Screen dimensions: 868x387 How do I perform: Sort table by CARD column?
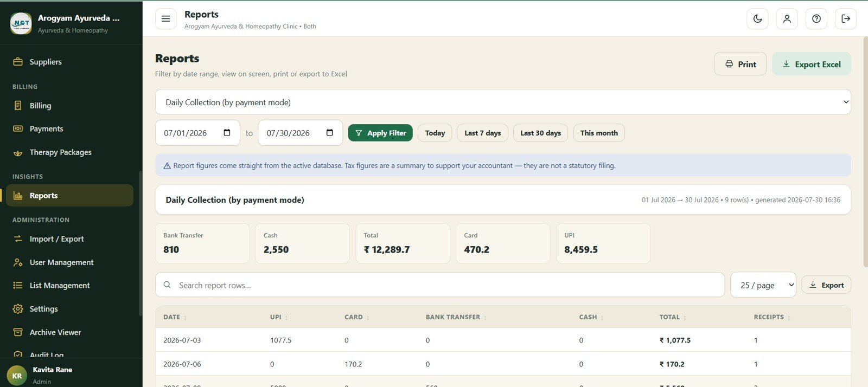357,317
